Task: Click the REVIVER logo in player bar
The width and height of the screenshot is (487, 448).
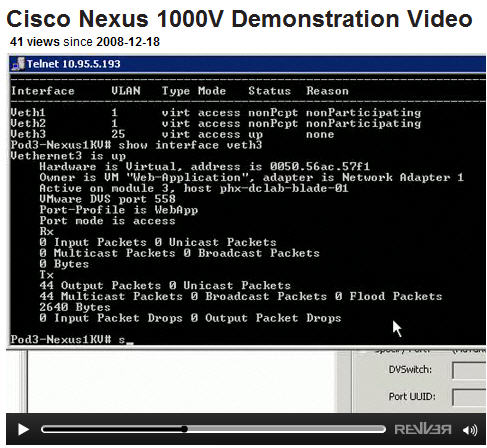Action: point(423,429)
